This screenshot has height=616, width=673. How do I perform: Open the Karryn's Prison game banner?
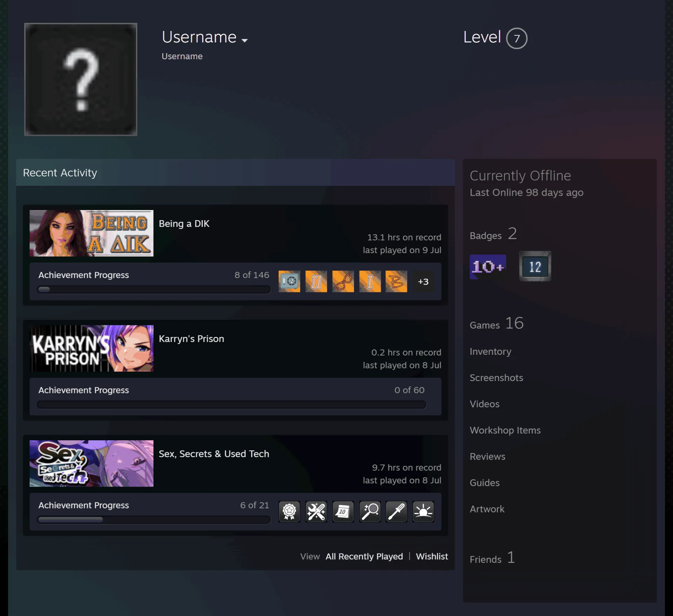pos(91,348)
